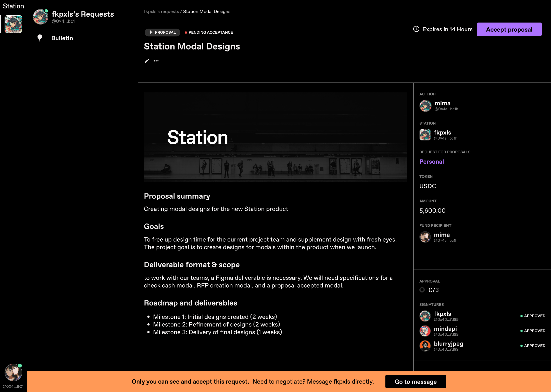Click the clock icon beside Expires in 14 Hours

click(x=416, y=29)
